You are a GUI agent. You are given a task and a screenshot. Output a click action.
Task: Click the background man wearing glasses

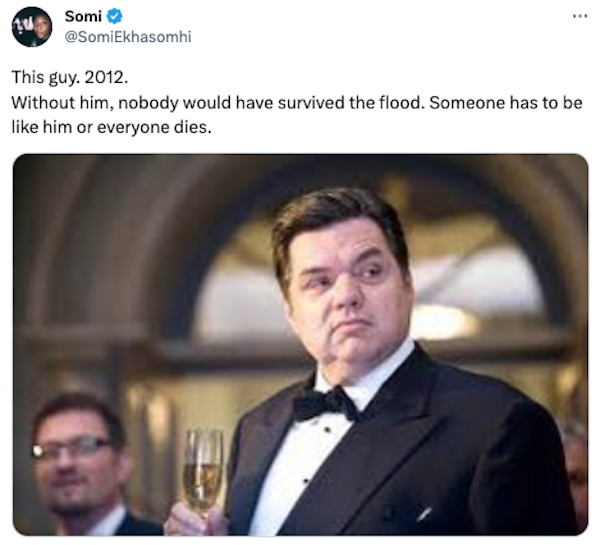tap(78, 450)
